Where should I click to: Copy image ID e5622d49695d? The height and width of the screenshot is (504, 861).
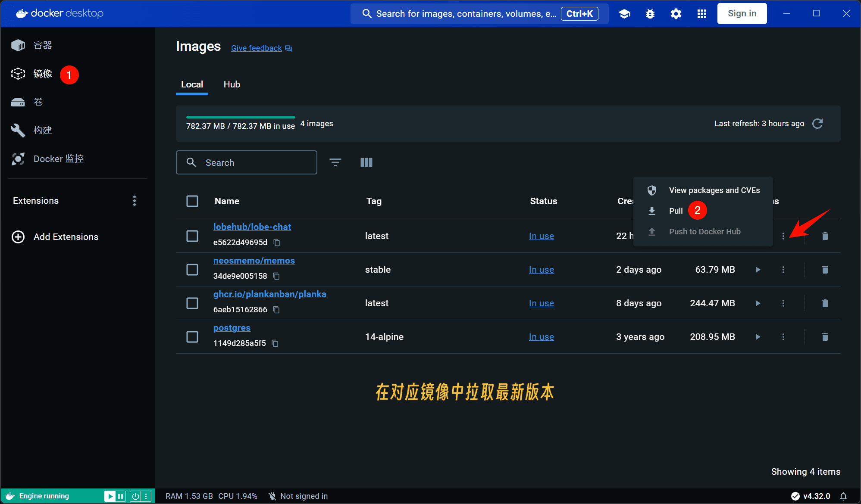point(277,243)
